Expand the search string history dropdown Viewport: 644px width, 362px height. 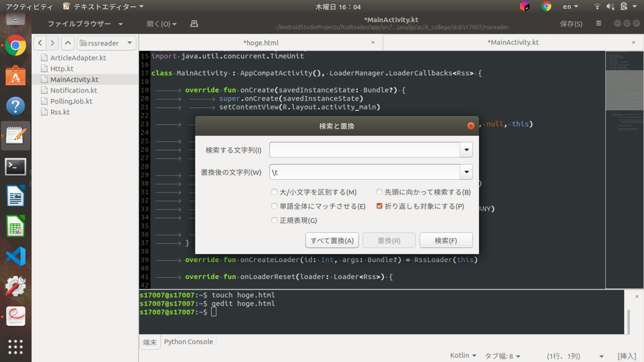466,150
